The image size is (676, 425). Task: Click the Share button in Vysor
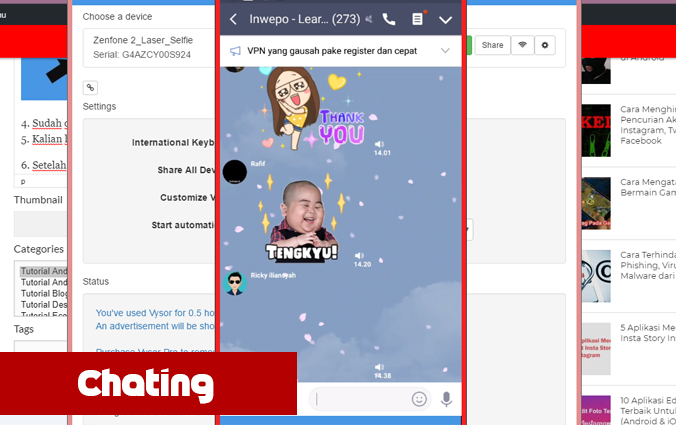pyautogui.click(x=492, y=45)
